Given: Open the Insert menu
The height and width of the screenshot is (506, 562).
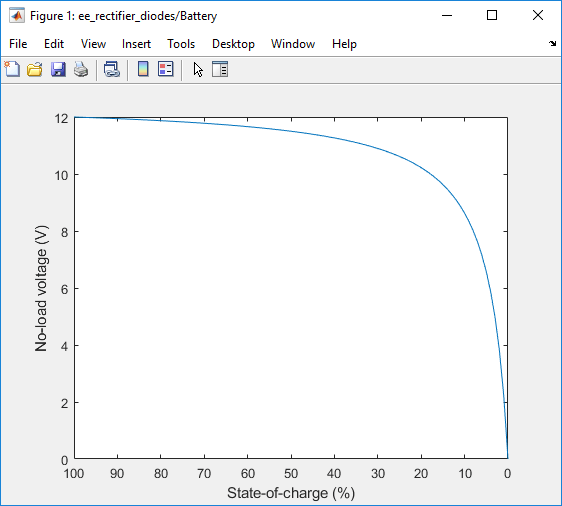Looking at the screenshot, I should 136,44.
